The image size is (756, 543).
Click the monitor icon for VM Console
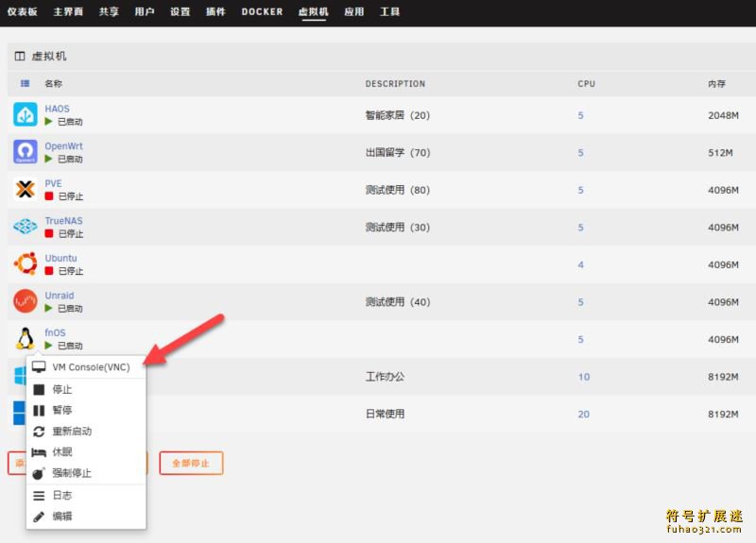pyautogui.click(x=39, y=367)
